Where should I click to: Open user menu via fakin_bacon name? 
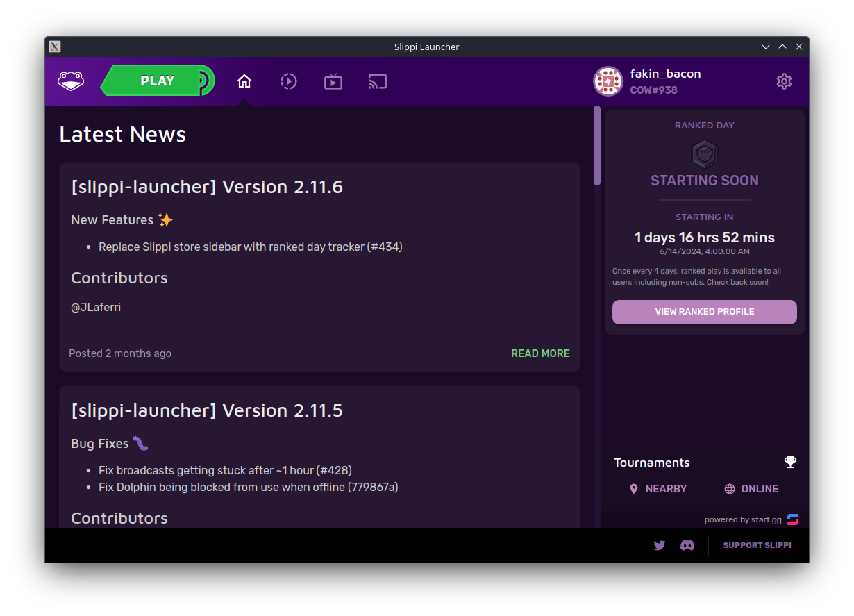point(665,74)
